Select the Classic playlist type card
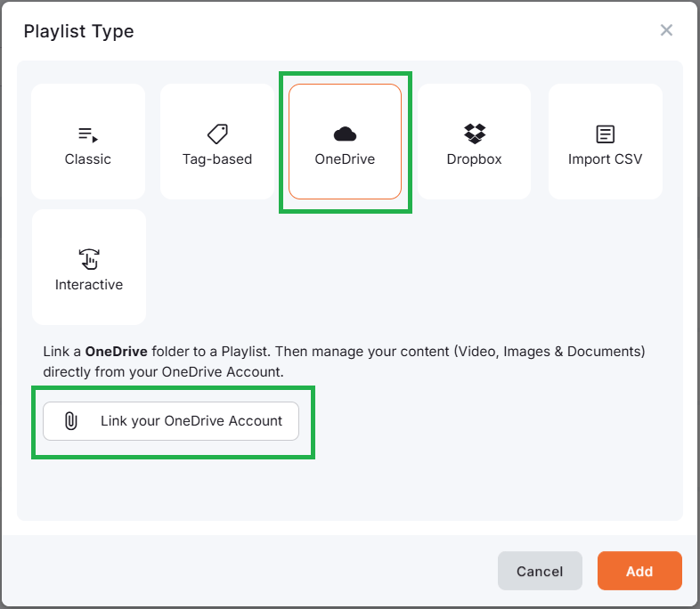The width and height of the screenshot is (700, 609). 88,142
